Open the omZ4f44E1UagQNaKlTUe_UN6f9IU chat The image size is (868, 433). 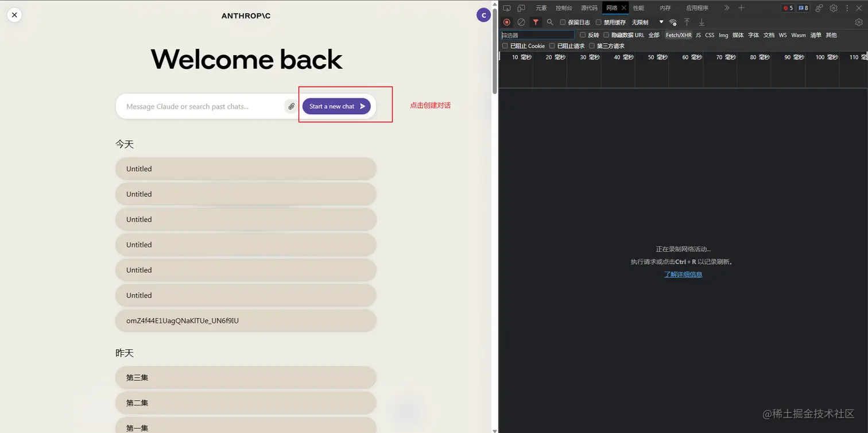click(246, 320)
